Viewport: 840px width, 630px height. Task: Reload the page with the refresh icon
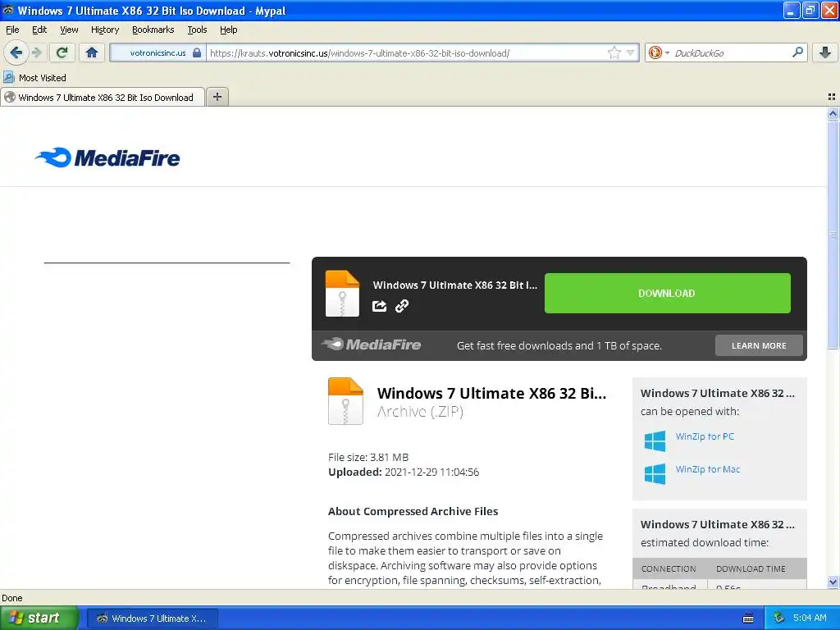62,52
